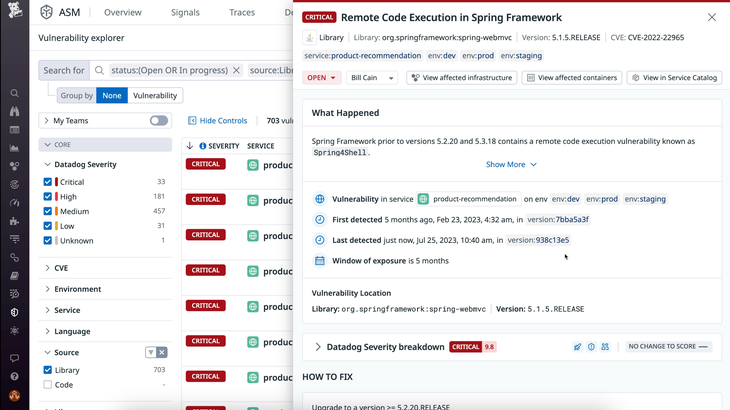Uncheck the High severity checkbox
The image size is (730, 410).
47,196
